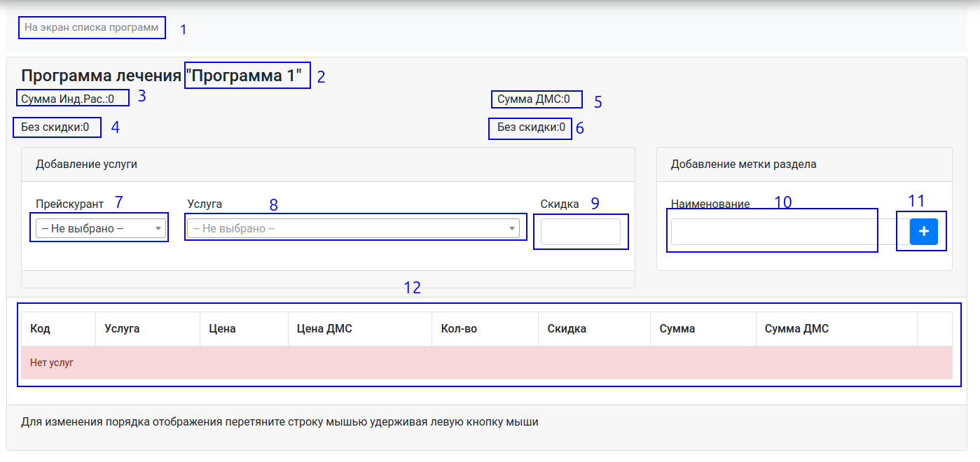Viewport: 980px width, 462px height.
Task: Focus the Скидка input field in service form
Action: click(x=580, y=232)
